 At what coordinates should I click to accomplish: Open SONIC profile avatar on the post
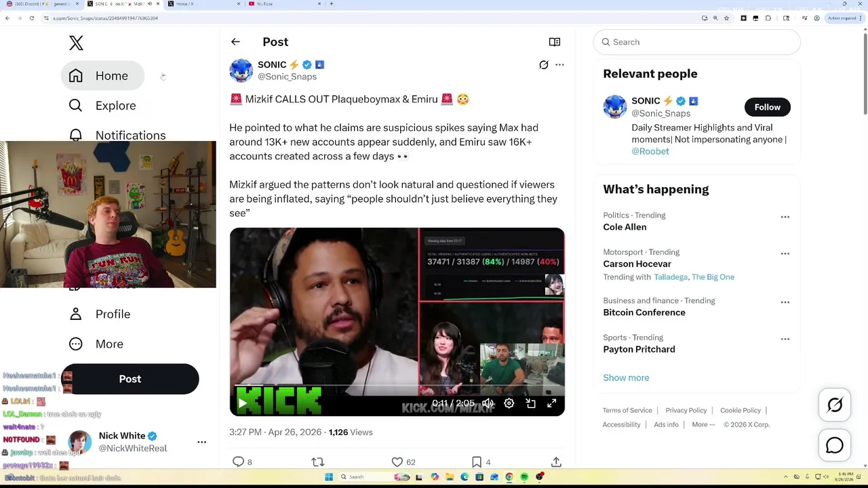tap(241, 70)
